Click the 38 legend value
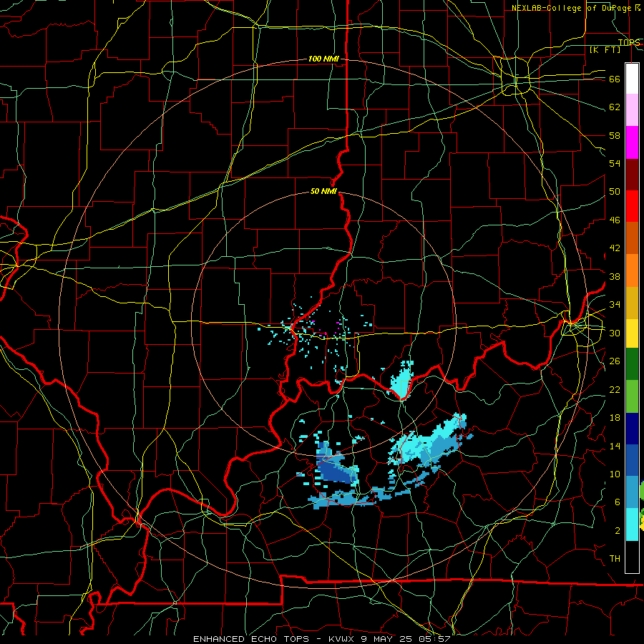 click(x=615, y=276)
